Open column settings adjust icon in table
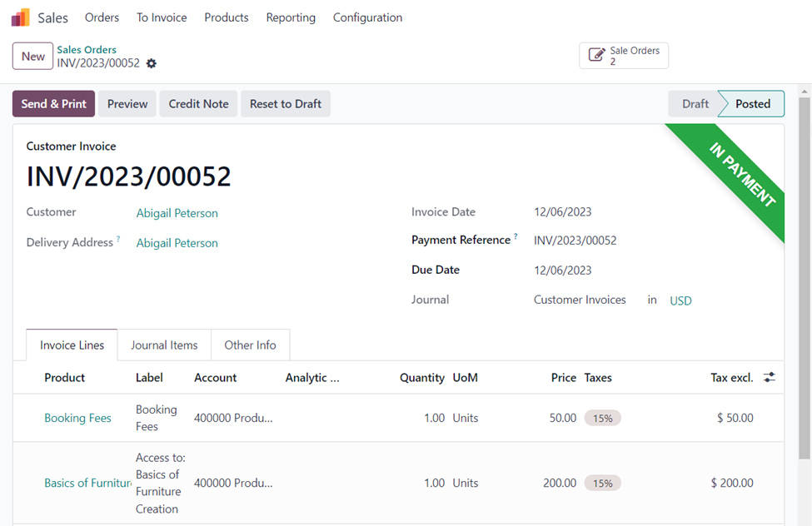 coord(770,378)
